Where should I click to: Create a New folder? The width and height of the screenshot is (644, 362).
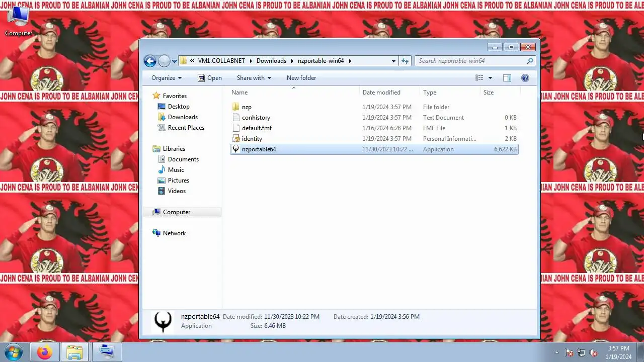(301, 78)
